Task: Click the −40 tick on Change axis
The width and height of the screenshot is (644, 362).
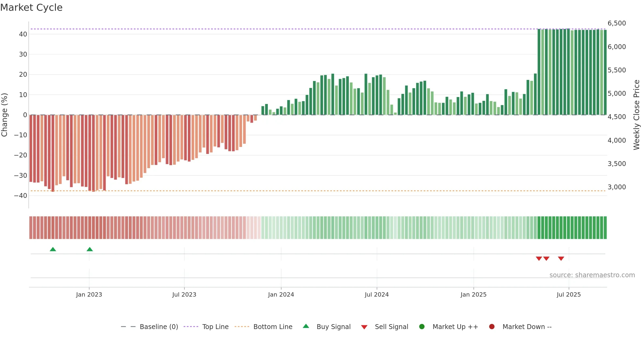Action: (21, 195)
